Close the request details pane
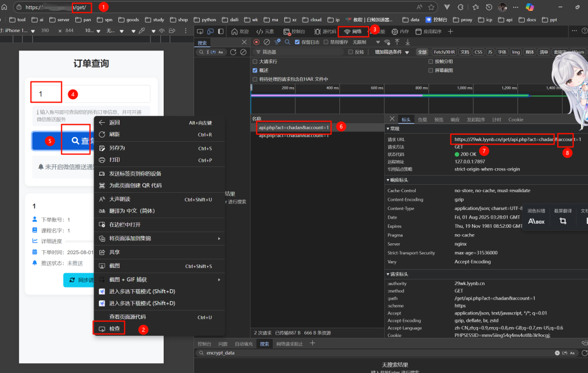Viewport: 588px width, 373px height. click(x=392, y=119)
